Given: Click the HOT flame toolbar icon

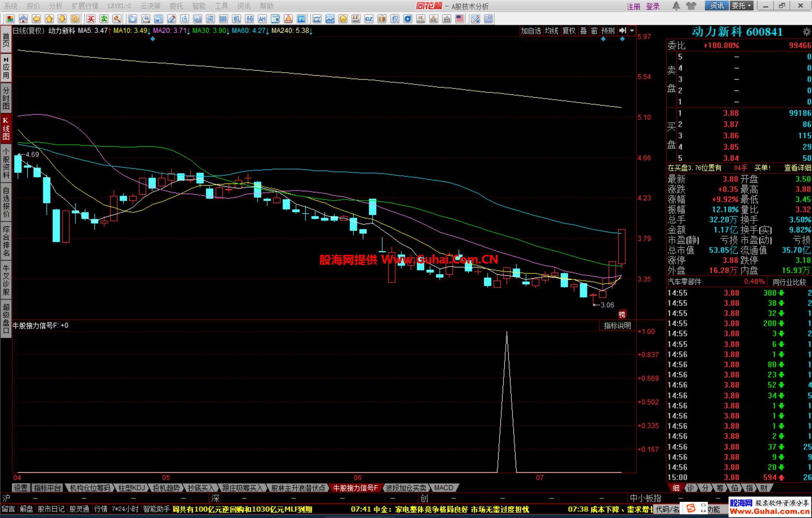Looking at the screenshot, I should tap(288, 19).
